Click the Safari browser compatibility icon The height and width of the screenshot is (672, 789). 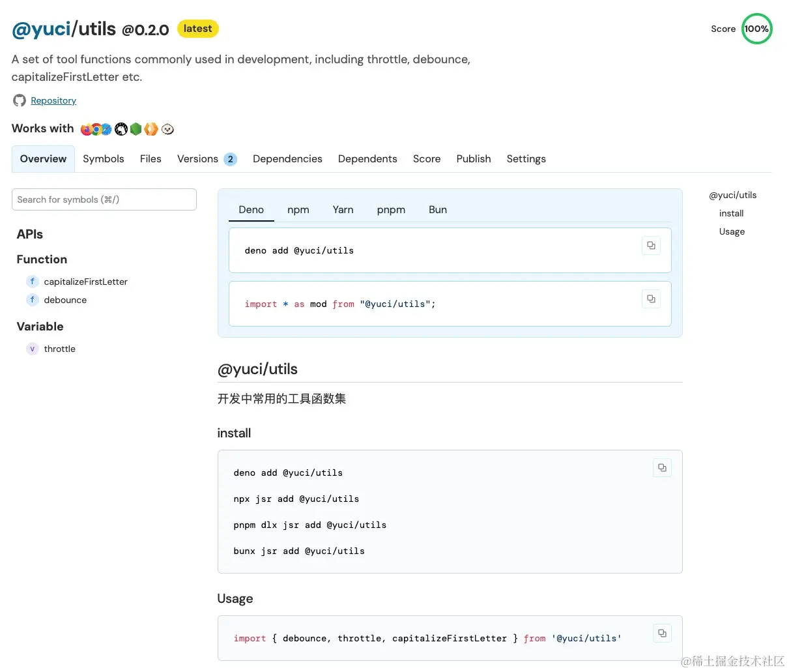tap(106, 129)
